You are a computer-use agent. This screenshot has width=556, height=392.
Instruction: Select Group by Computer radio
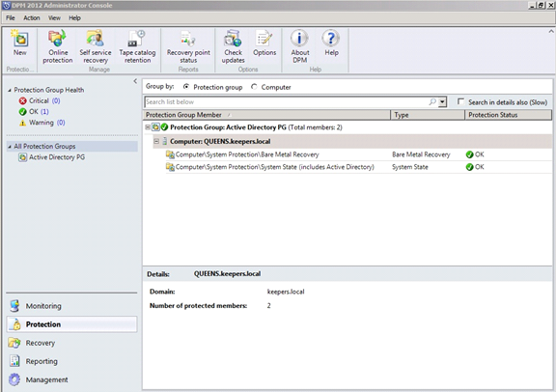tap(254, 87)
